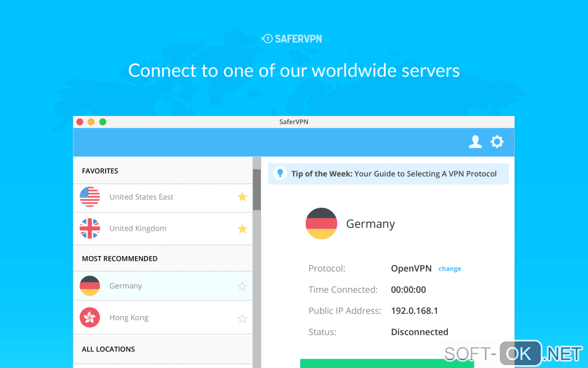
Task: Select United States East server
Action: point(163,198)
